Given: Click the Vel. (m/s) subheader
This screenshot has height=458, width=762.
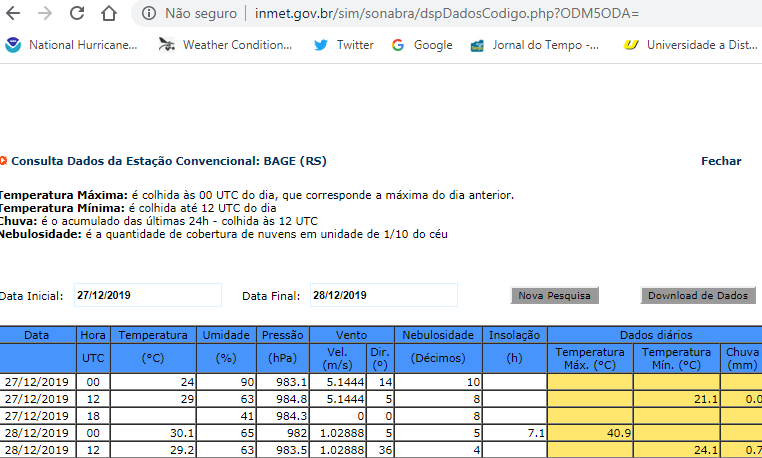Looking at the screenshot, I should (337, 358).
